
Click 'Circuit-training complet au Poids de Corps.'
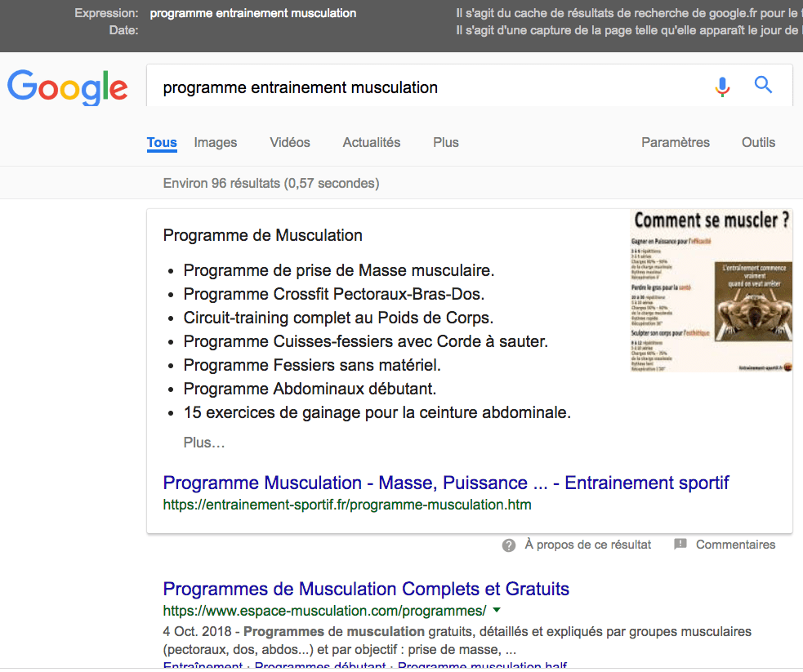(338, 318)
